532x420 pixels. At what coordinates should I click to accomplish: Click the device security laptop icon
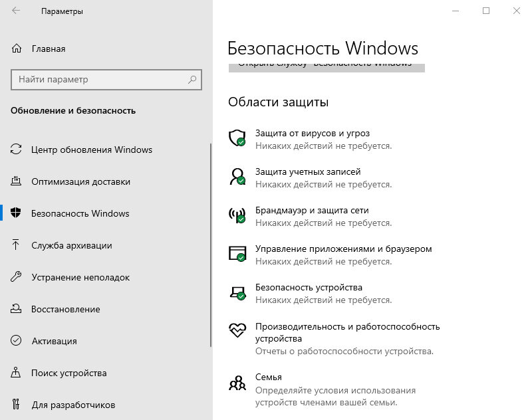[x=237, y=293]
